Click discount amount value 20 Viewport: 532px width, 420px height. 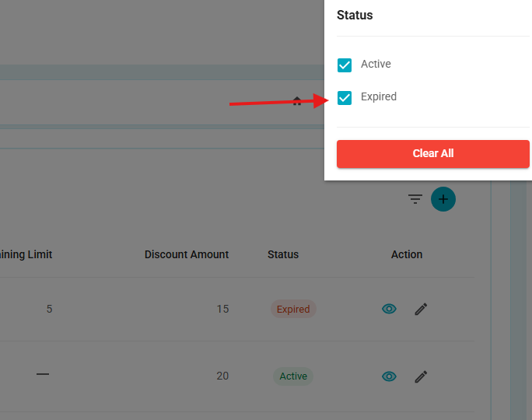222,376
